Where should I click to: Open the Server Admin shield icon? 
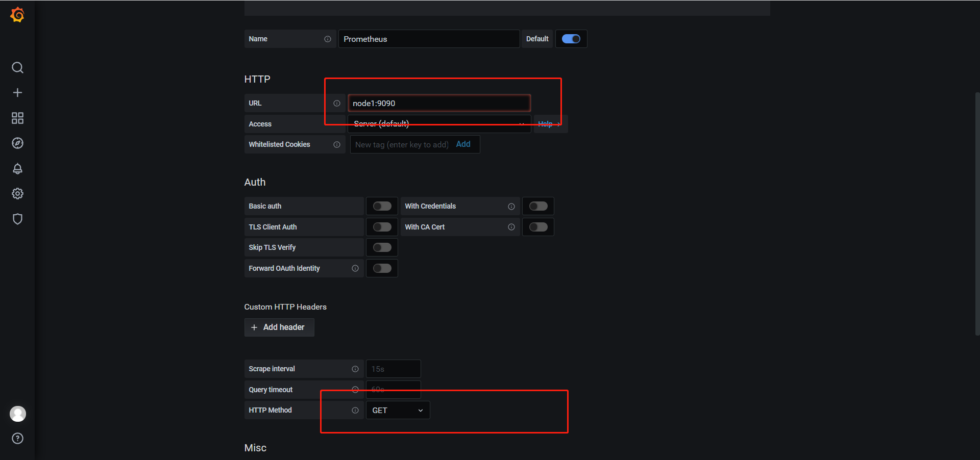[17, 219]
